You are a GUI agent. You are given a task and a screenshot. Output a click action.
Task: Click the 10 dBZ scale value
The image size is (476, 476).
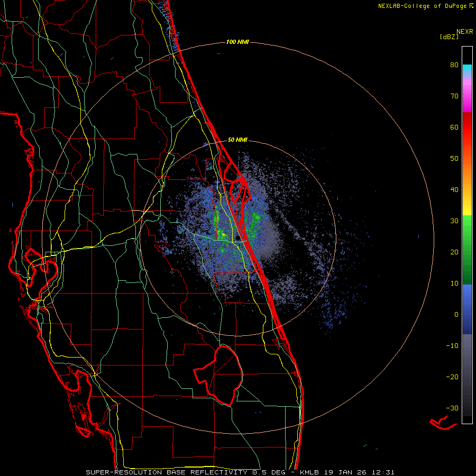click(454, 283)
